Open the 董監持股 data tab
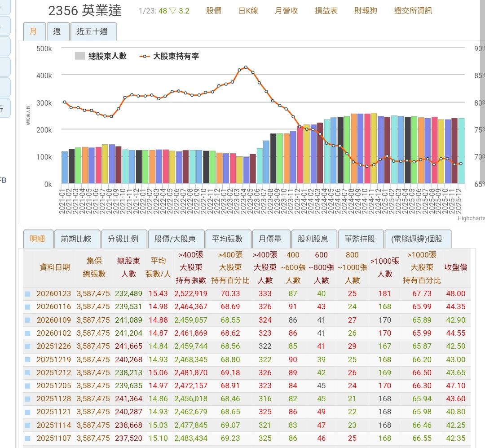Image resolution: width=485 pixels, height=448 pixels. [x=362, y=240]
